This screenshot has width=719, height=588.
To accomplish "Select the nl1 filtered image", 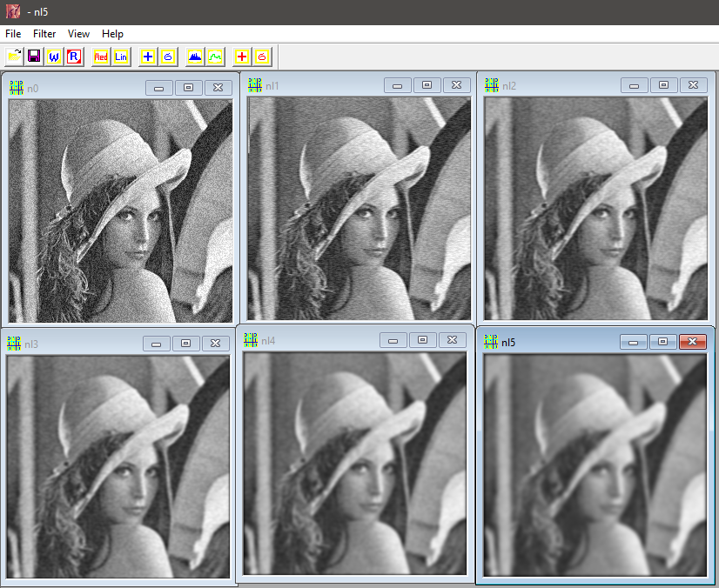I will click(x=359, y=208).
